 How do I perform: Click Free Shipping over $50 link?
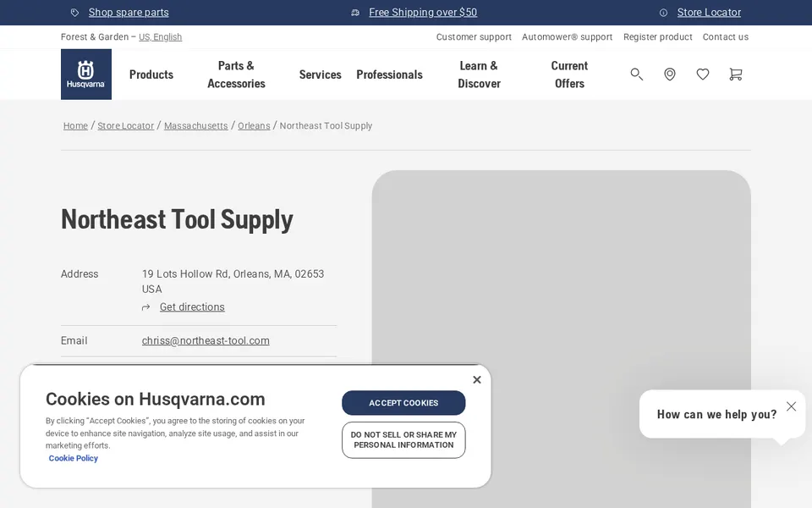tap(423, 13)
